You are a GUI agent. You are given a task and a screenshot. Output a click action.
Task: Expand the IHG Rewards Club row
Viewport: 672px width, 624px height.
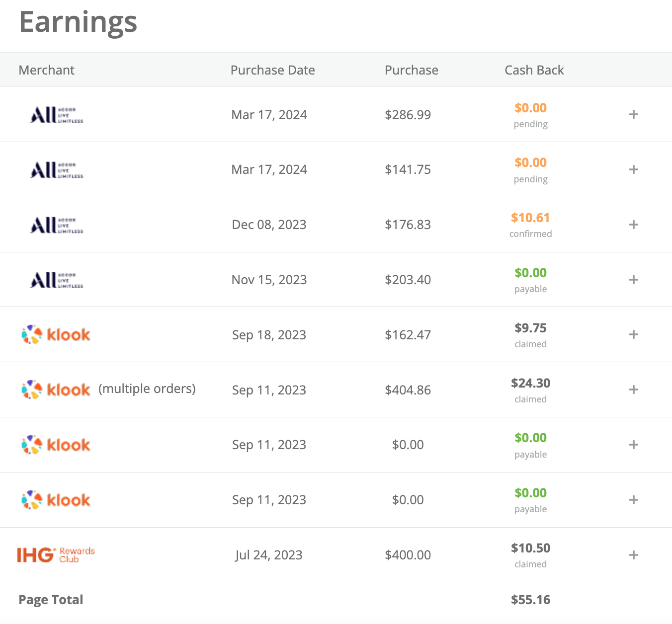(633, 555)
